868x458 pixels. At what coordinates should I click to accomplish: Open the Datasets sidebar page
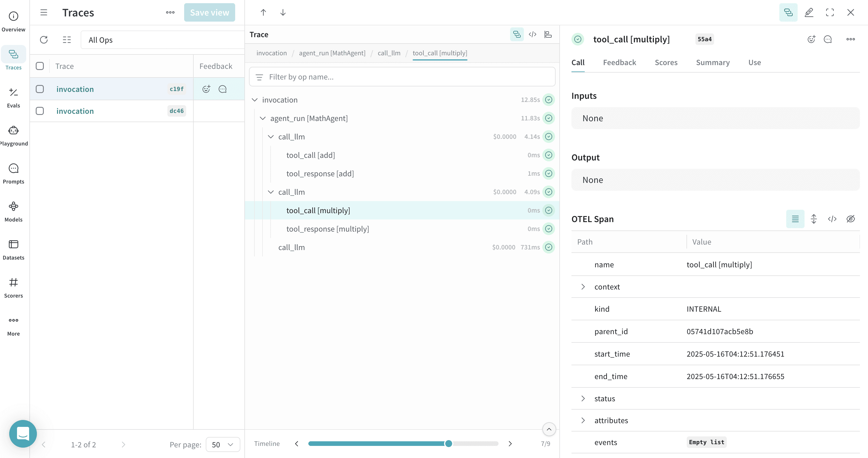(14, 250)
